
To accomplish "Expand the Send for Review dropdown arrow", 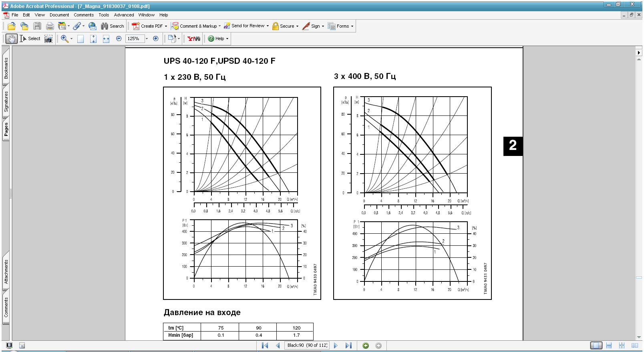I will point(268,26).
